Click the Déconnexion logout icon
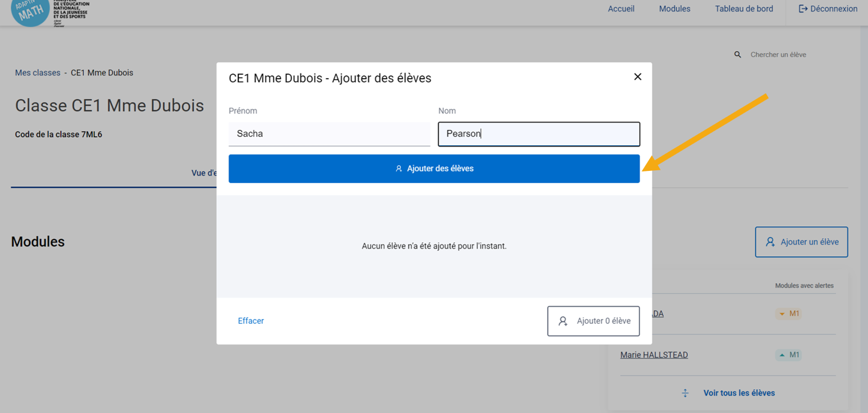 coord(803,9)
